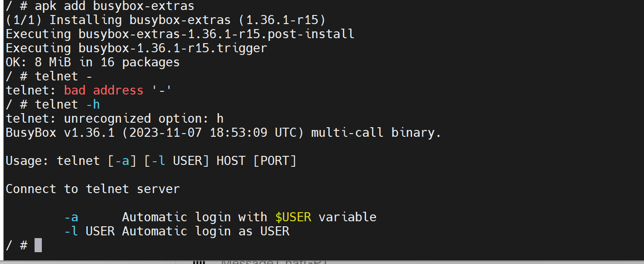Click the 'telnet -' command line
This screenshot has height=264, width=644.
64,76
